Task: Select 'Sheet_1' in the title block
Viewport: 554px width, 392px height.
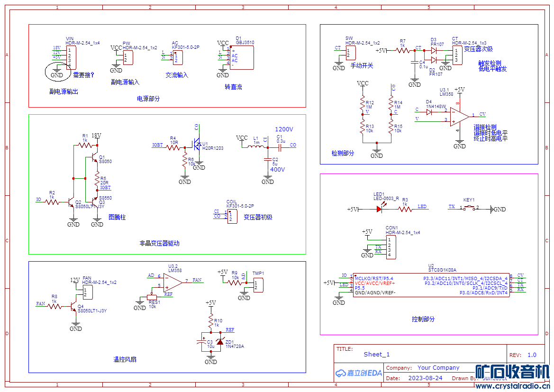Action: coord(377,355)
